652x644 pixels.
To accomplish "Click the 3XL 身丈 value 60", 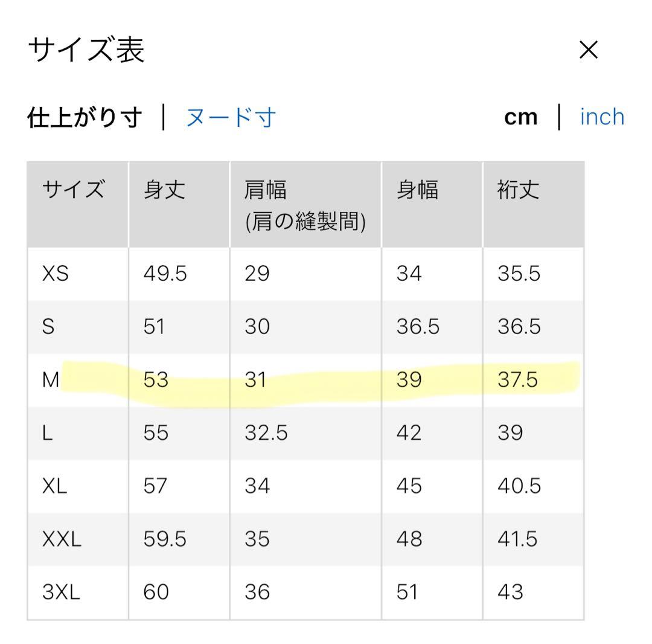I will click(x=156, y=592).
